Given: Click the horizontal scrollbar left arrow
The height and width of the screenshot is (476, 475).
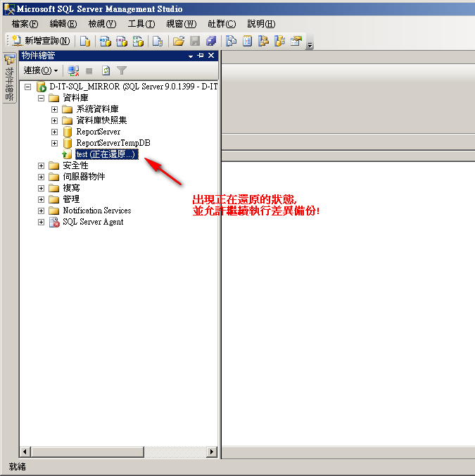Looking at the screenshot, I should pyautogui.click(x=25, y=452).
